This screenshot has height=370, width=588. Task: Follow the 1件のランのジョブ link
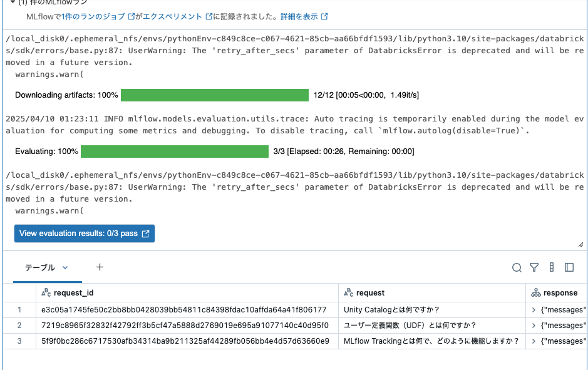point(95,18)
